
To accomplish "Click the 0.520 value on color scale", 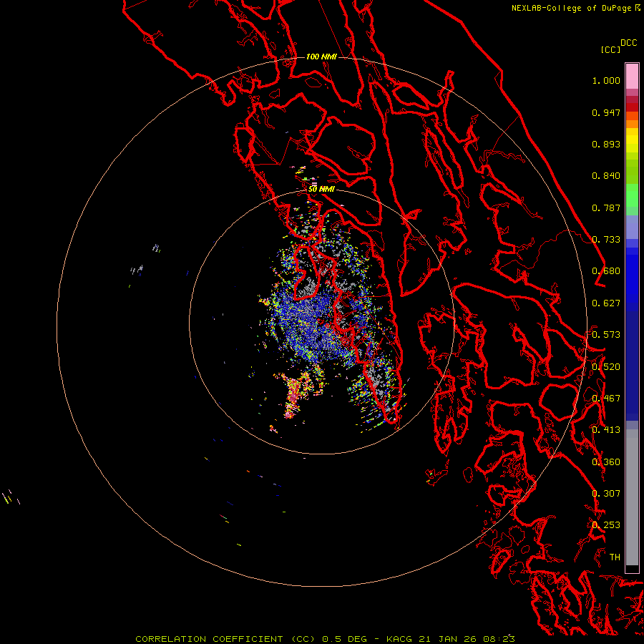I will [606, 367].
